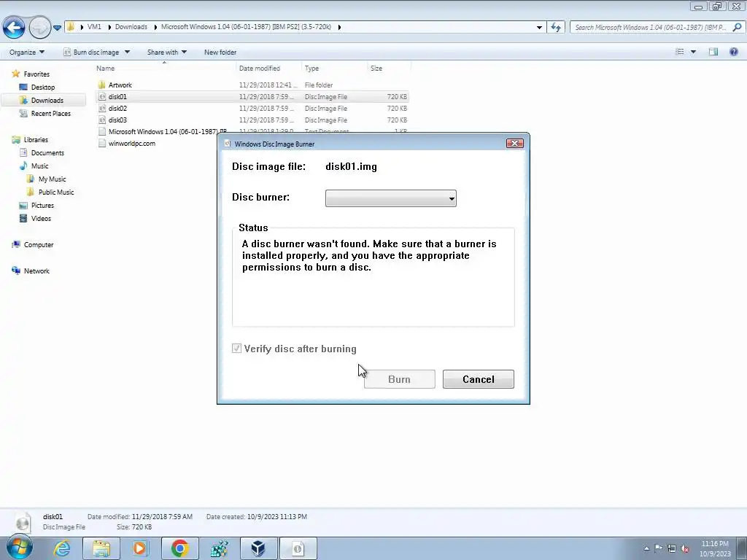Open Google Chrome from taskbar
The width and height of the screenshot is (747, 560).
pos(180,548)
